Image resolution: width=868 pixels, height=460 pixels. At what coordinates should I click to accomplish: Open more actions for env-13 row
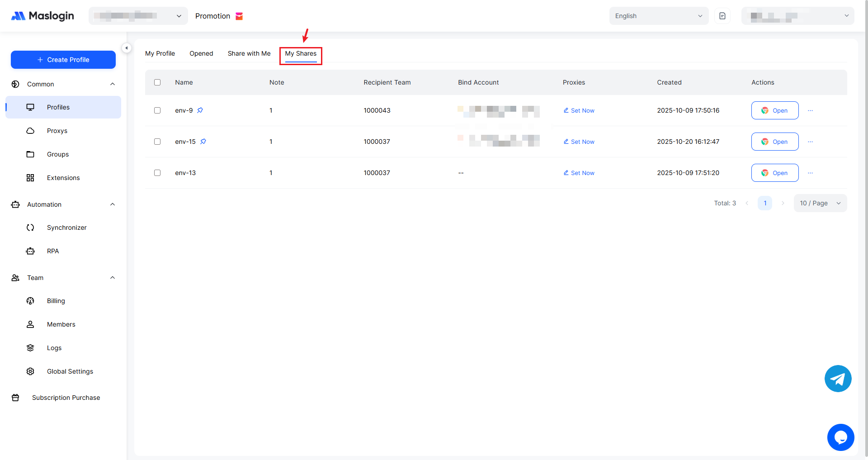(810, 173)
